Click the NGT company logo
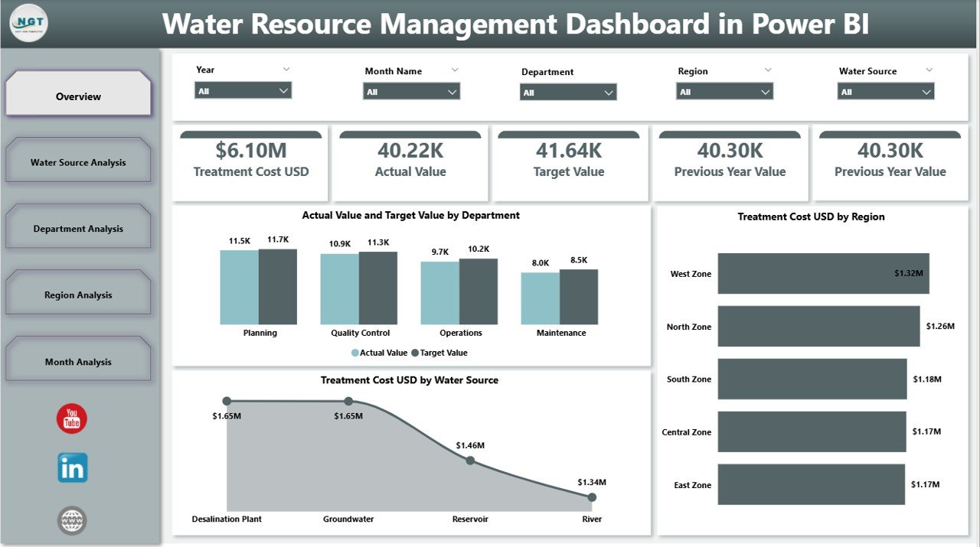Screen dimensions: 980x547 (28, 23)
